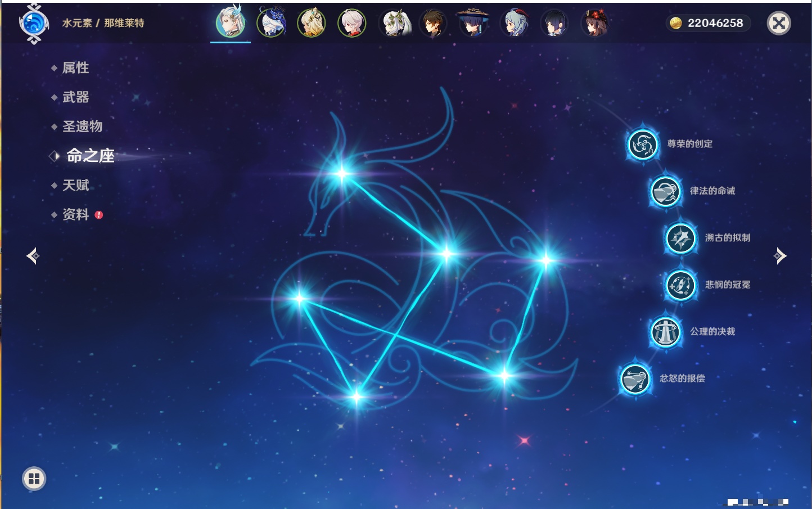The height and width of the screenshot is (509, 812).
Task: Click the 公理的决裁 label
Action: coord(712,331)
